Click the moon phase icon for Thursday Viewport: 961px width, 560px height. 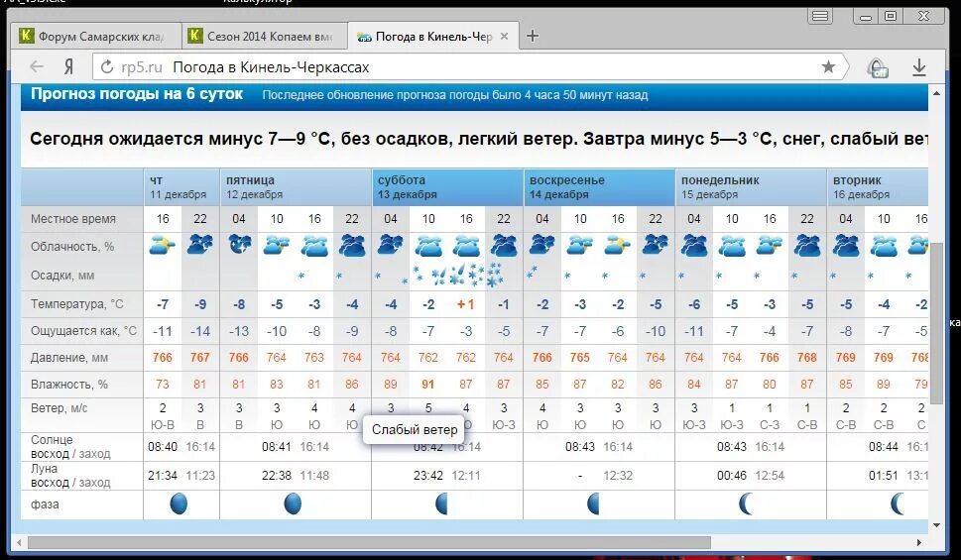(x=179, y=504)
